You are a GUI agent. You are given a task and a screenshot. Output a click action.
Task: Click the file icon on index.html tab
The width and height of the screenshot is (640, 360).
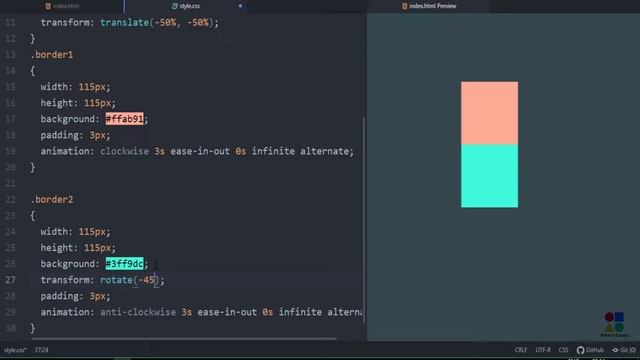click(x=48, y=6)
